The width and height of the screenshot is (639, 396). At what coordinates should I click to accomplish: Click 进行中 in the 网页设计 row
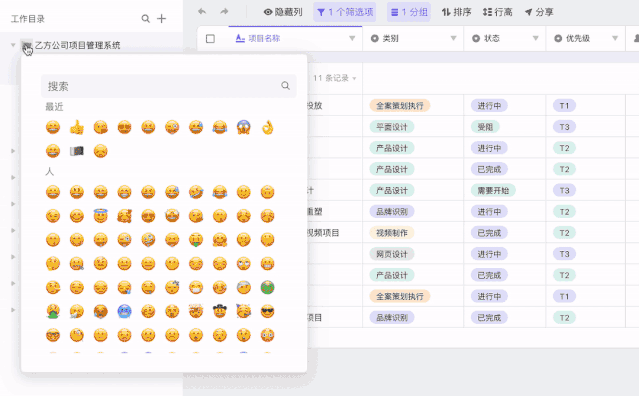(x=489, y=254)
